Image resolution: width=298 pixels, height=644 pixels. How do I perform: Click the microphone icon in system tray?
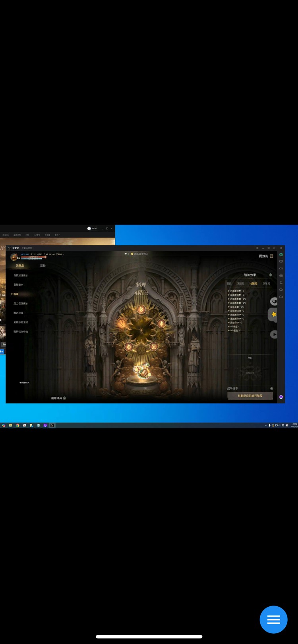point(270,425)
